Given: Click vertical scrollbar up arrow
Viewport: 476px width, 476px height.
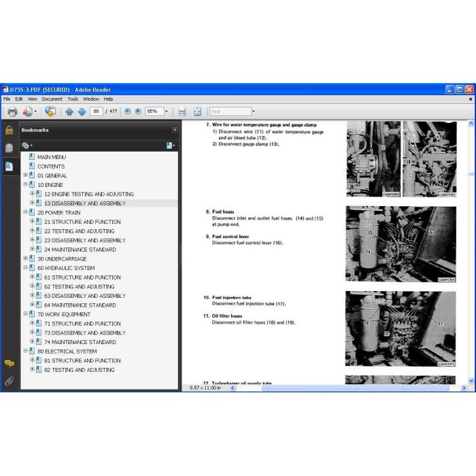Looking at the screenshot, I should (471, 123).
